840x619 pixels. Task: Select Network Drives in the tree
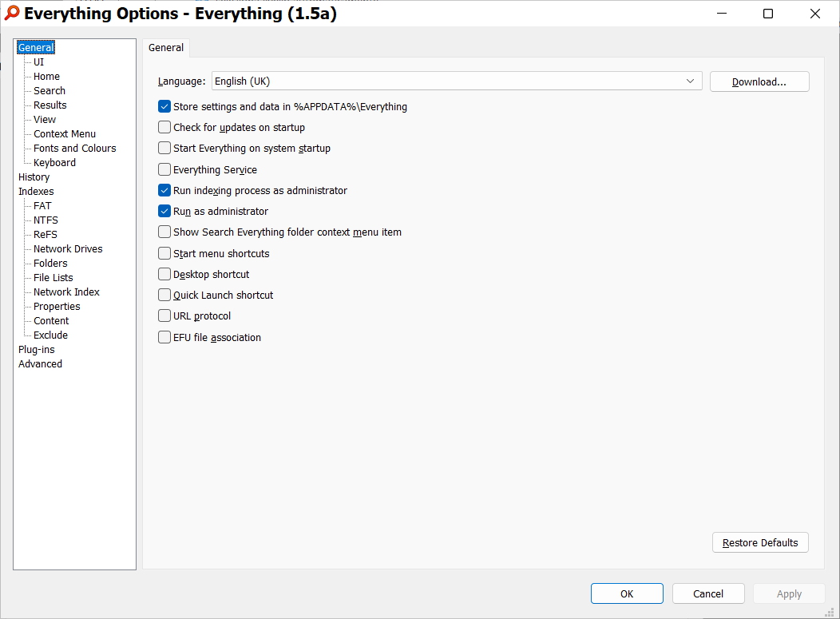pyautogui.click(x=68, y=248)
